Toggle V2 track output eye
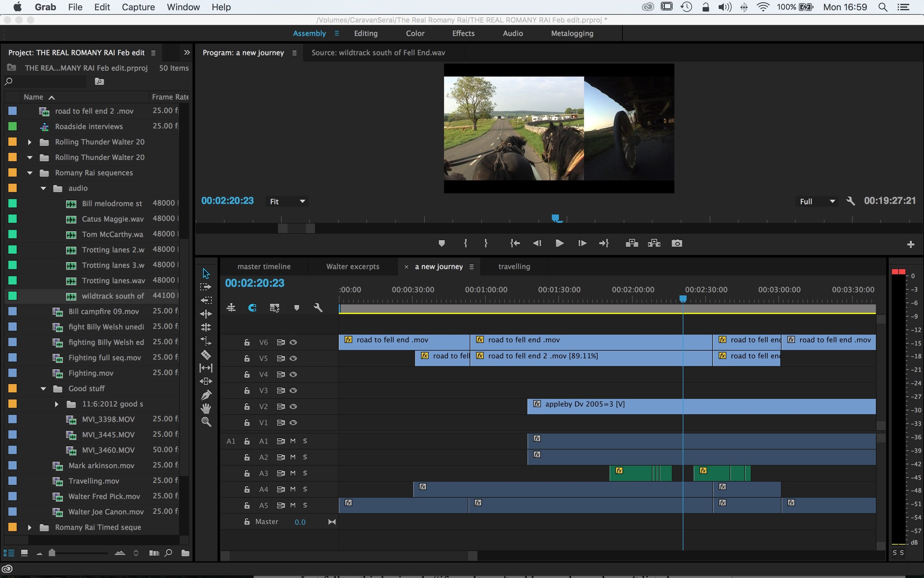Viewport: 924px width, 578px height. (x=293, y=406)
